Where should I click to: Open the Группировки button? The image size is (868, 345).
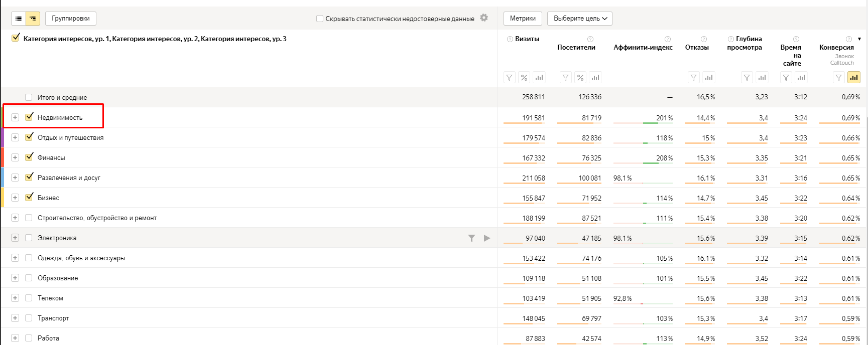pyautogui.click(x=71, y=19)
